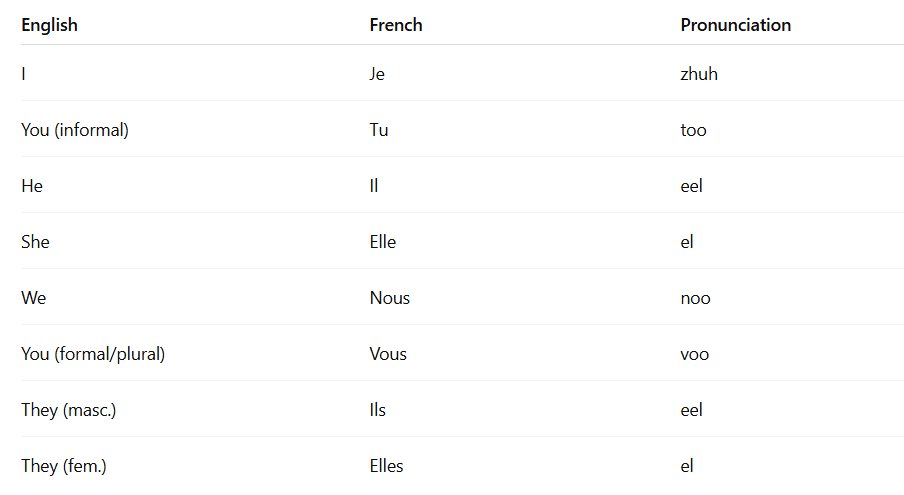Select the French word Vous

click(x=388, y=354)
